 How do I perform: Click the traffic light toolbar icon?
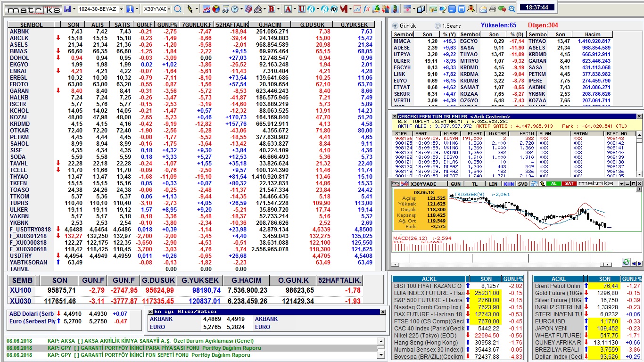[x=395, y=9]
